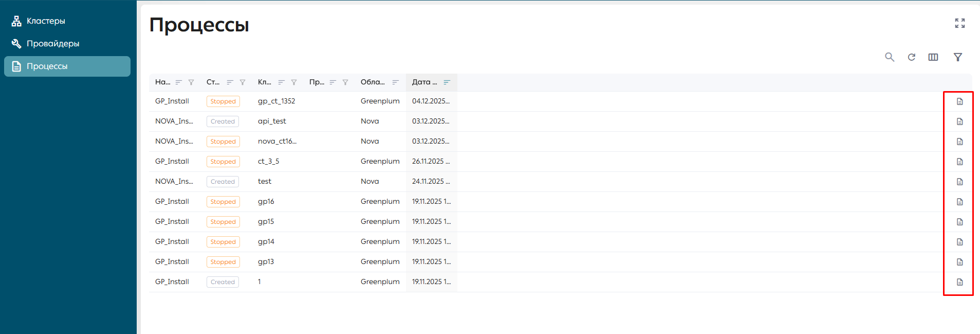Filter the Ст... status column
This screenshot has height=334, width=980.
pos(243,82)
